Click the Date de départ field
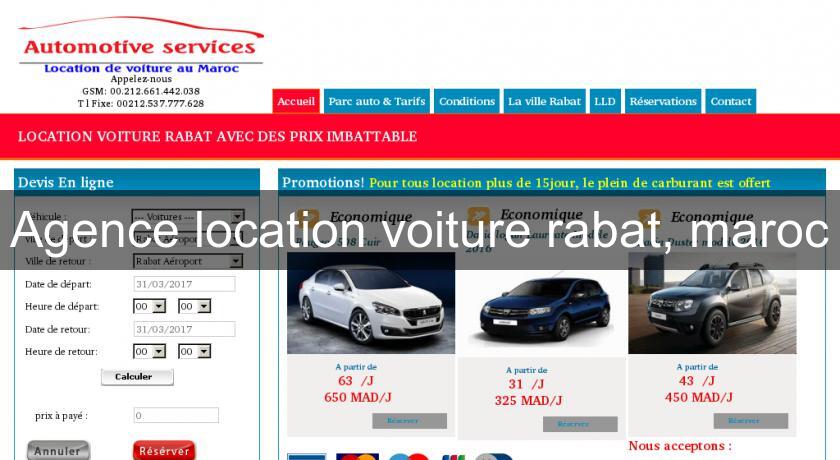This screenshot has width=840, height=460. [x=184, y=284]
